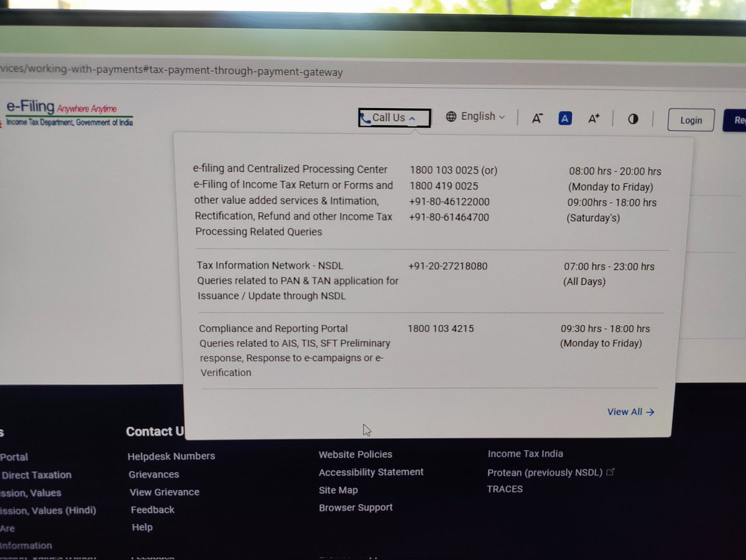
Task: Decrease font size with A- icon
Action: [x=537, y=118]
